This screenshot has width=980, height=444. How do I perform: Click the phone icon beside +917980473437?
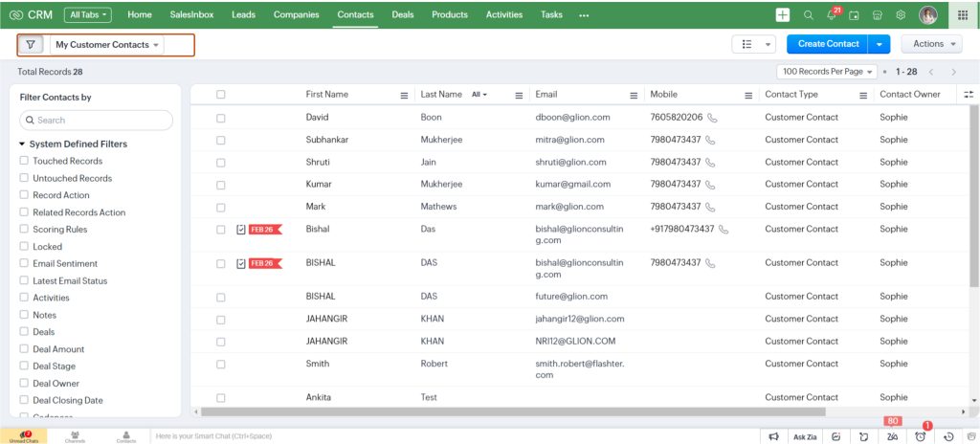tap(724, 230)
